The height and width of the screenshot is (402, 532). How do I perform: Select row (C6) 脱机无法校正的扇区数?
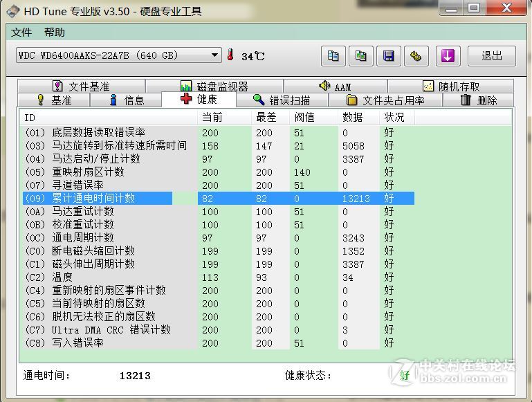pos(219,316)
